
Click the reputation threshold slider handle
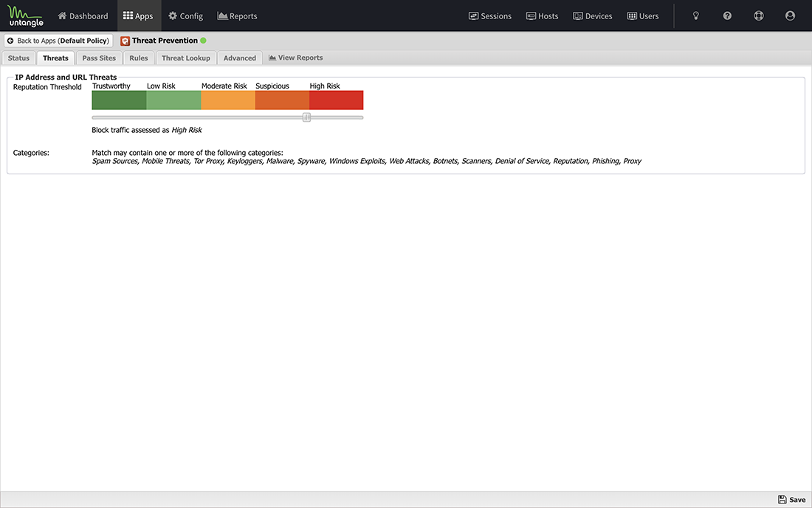(306, 117)
